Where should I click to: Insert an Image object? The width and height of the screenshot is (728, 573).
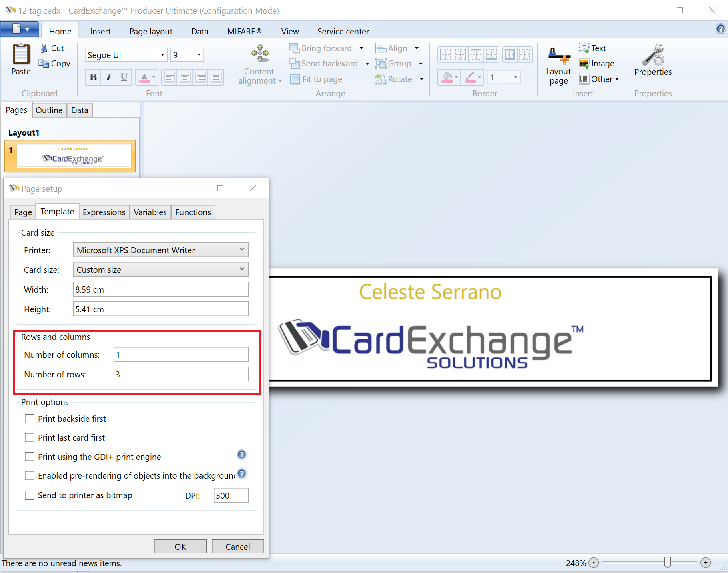tap(596, 64)
